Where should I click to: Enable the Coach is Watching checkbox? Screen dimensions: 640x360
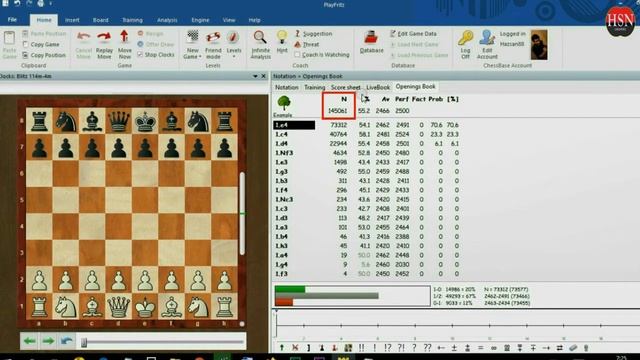coord(297,54)
